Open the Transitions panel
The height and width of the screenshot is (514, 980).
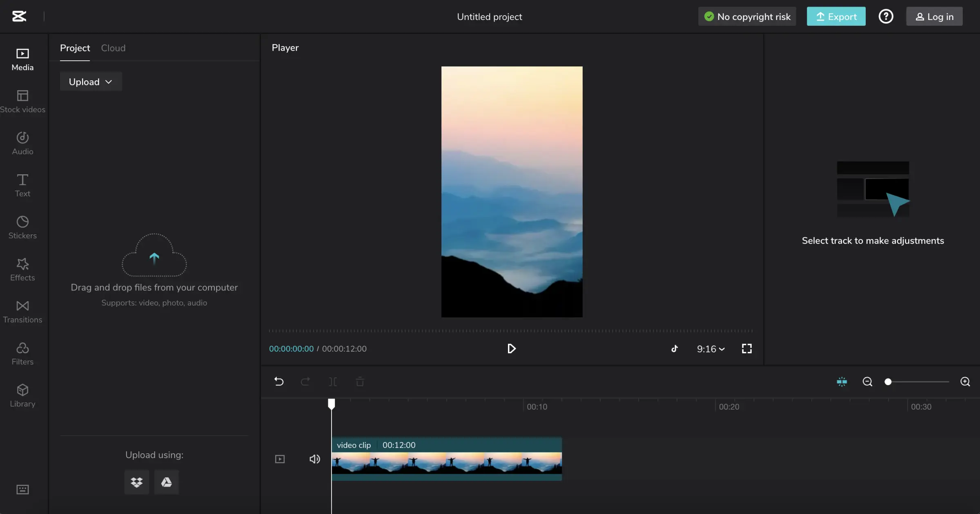point(22,311)
